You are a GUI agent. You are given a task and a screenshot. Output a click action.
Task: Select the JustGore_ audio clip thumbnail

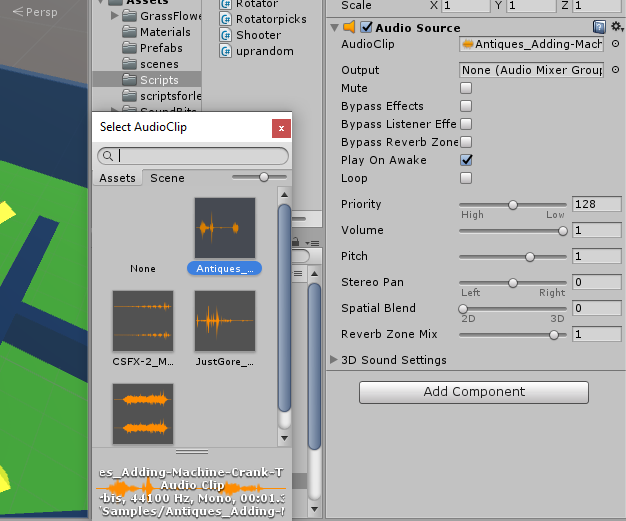pos(225,321)
